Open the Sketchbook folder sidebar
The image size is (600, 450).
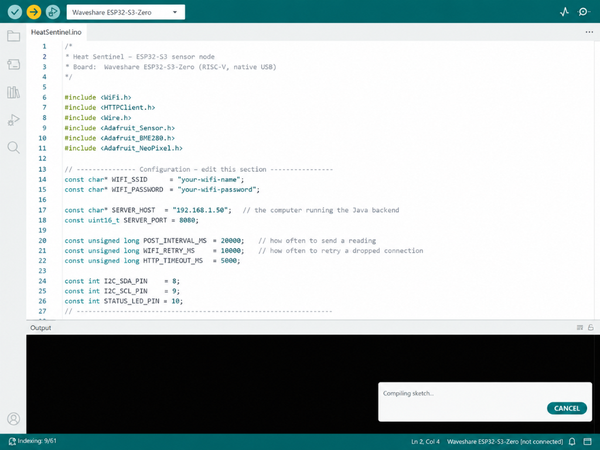[x=13, y=36]
